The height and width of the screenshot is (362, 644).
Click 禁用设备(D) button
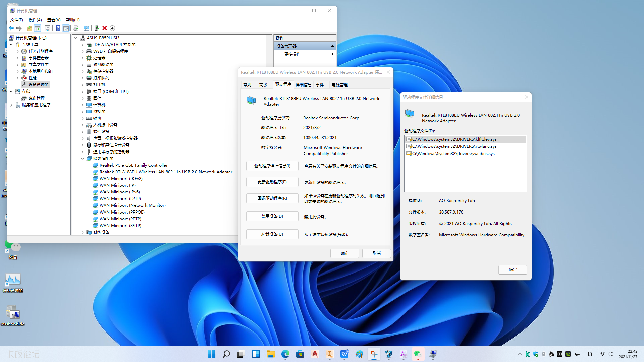pos(272,216)
